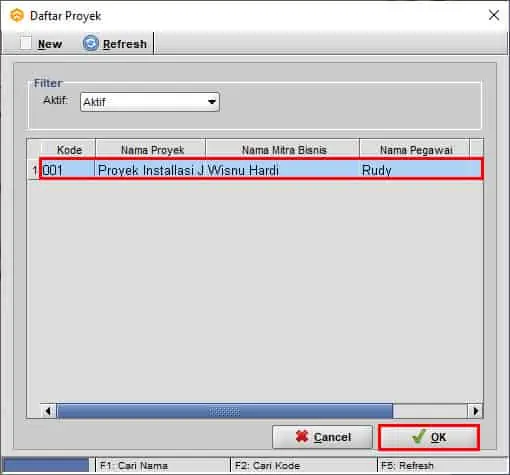This screenshot has width=510, height=475.
Task: Click the Nama Proyek column header
Action: point(152,150)
